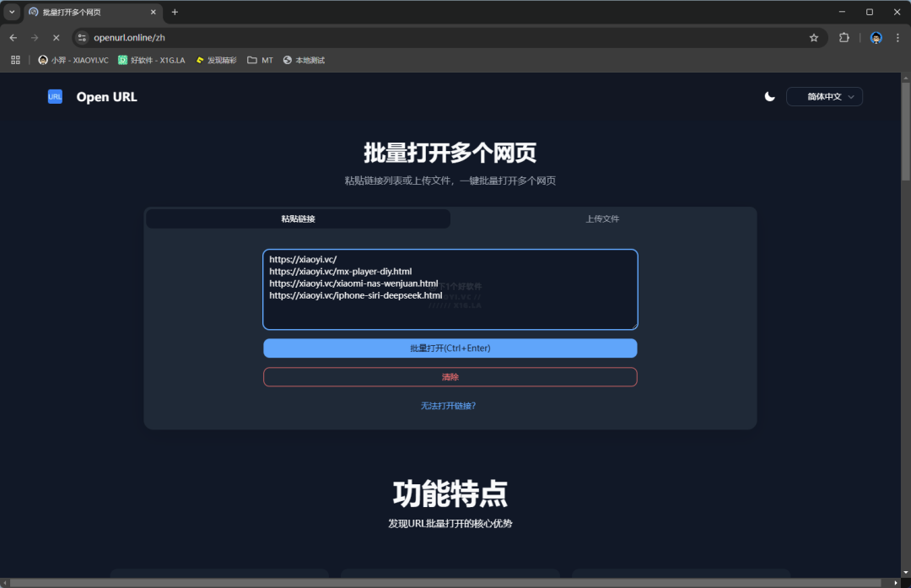Click the site info icon in address bar
This screenshot has width=911, height=588.
coord(82,38)
